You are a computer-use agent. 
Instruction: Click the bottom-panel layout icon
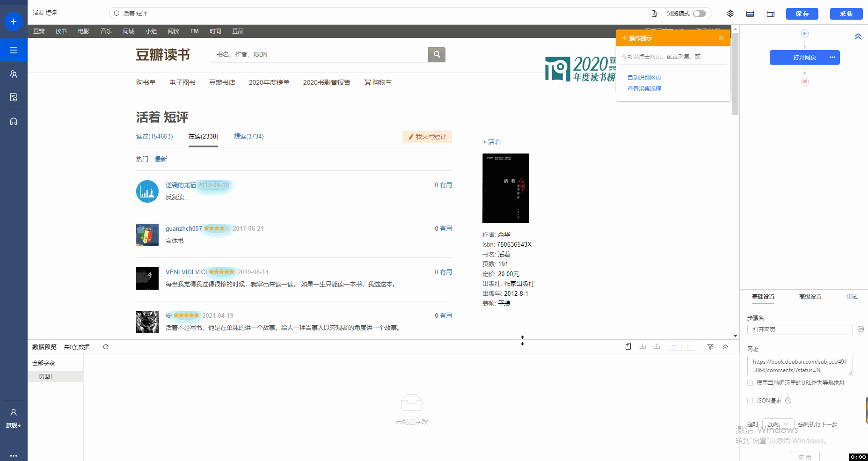(x=750, y=14)
